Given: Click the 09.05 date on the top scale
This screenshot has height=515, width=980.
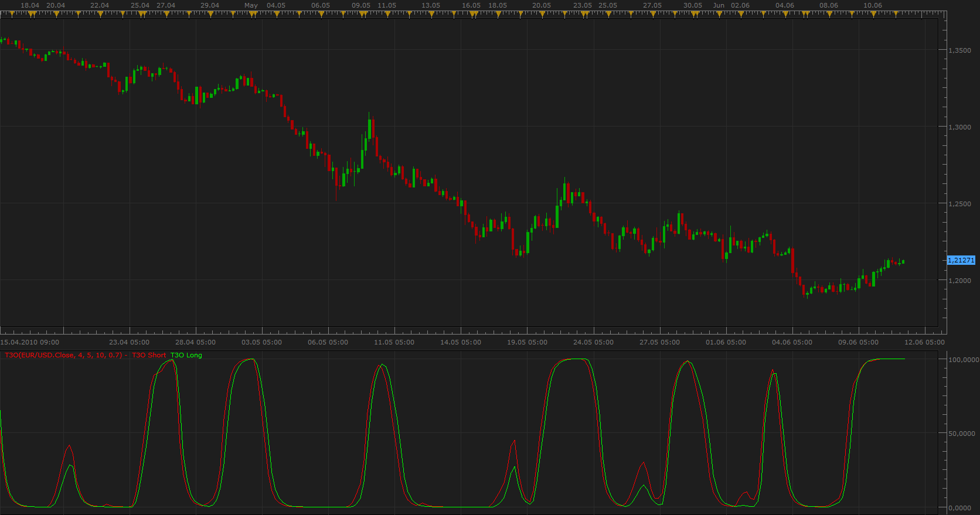Looking at the screenshot, I should pyautogui.click(x=361, y=5).
